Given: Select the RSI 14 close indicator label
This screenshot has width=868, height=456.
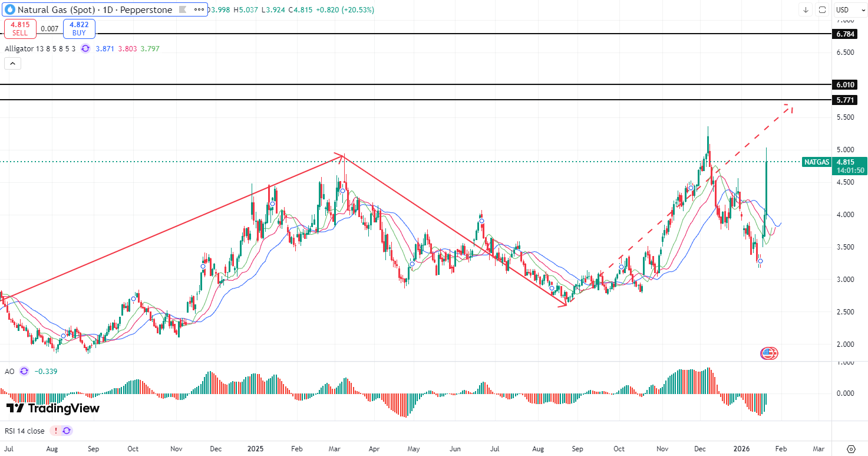Looking at the screenshot, I should 25,431.
